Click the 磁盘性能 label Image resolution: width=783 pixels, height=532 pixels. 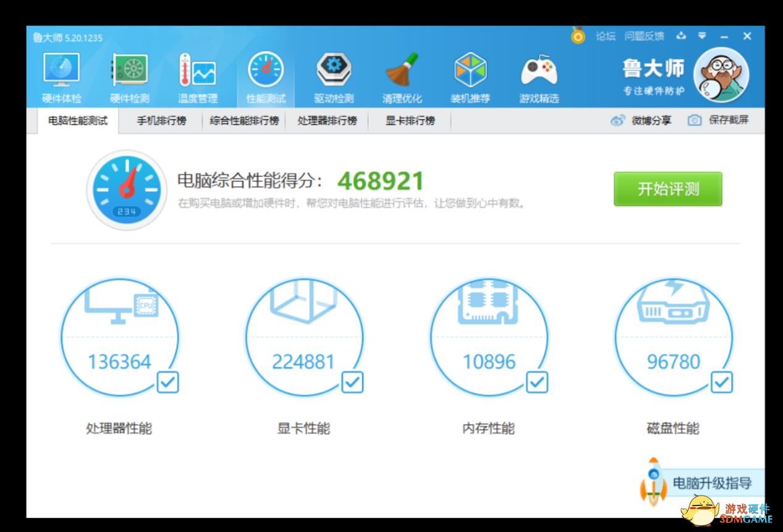pyautogui.click(x=673, y=428)
